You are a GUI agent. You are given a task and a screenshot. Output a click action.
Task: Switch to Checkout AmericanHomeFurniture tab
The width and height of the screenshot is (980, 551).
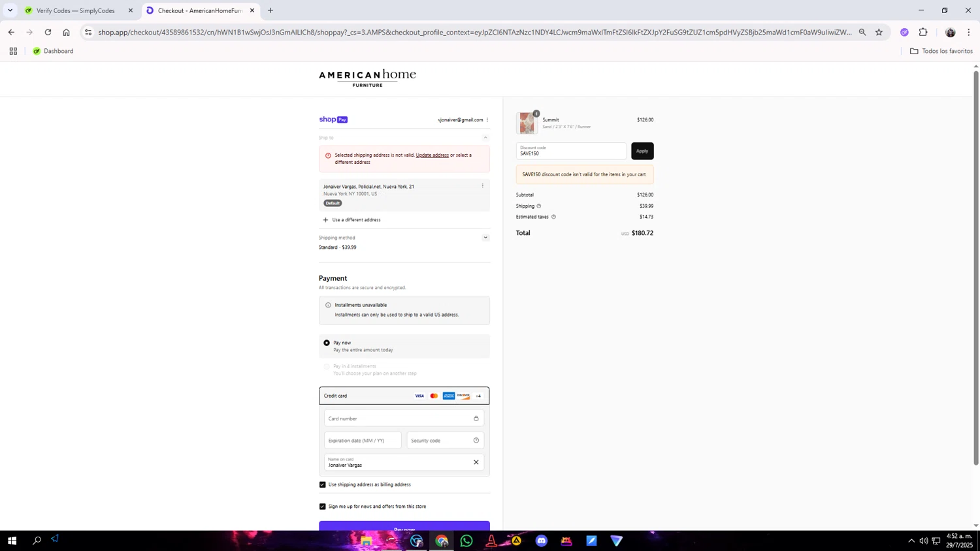[199, 10]
